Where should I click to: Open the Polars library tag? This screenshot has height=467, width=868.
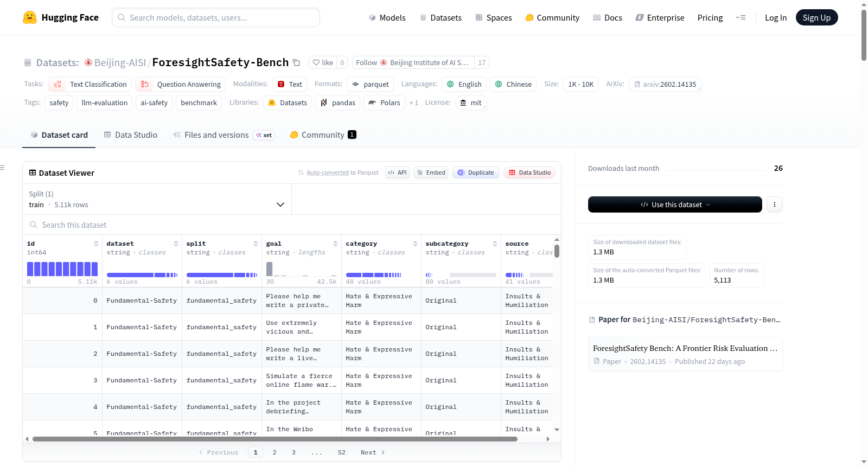(x=385, y=103)
